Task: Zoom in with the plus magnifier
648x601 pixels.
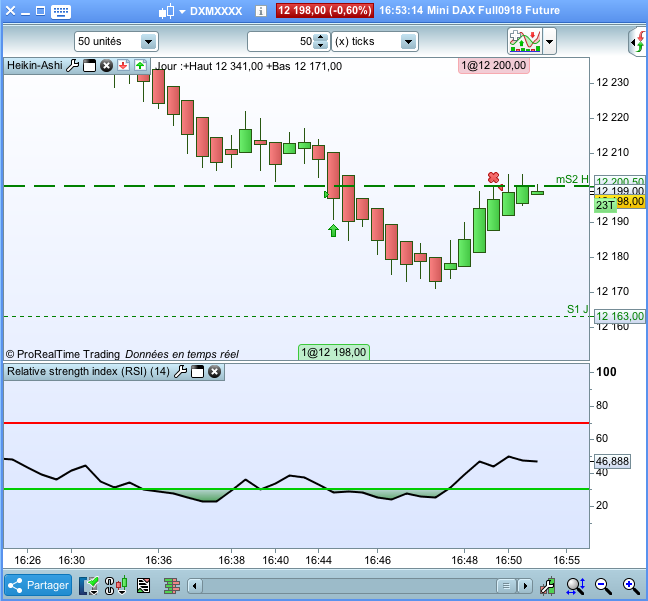Action: click(631, 586)
